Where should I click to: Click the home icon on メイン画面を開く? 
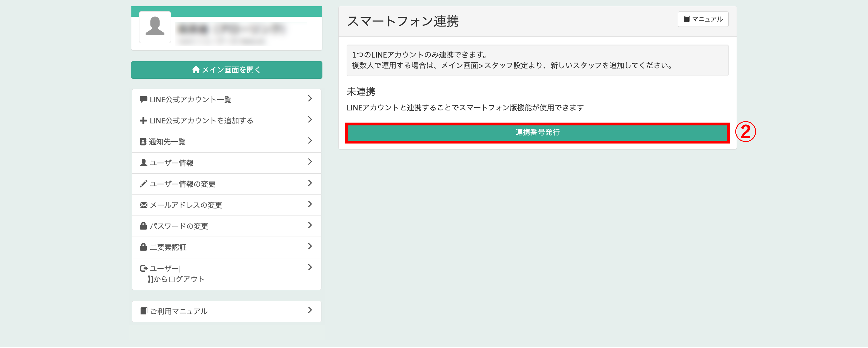(x=196, y=70)
